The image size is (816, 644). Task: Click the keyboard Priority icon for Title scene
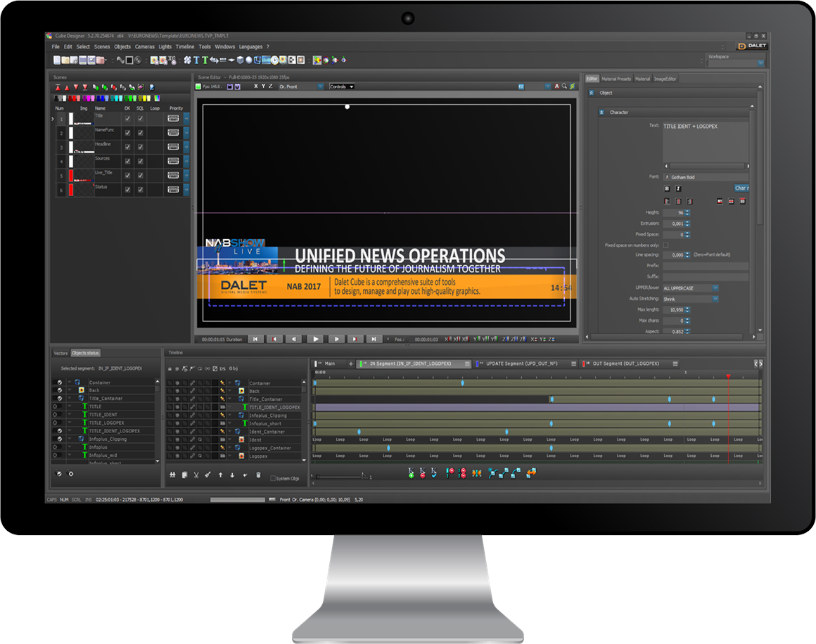[173, 119]
